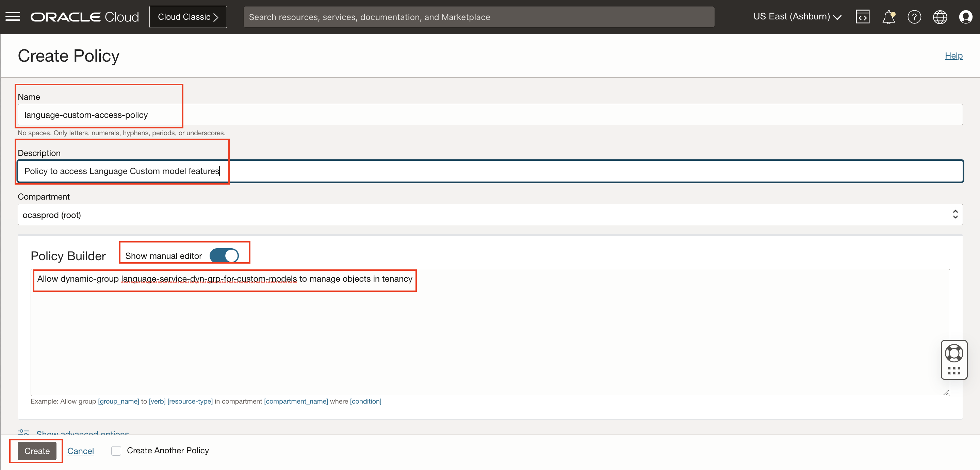
Task: Toggle the Show manual editor switch
Action: (224, 255)
